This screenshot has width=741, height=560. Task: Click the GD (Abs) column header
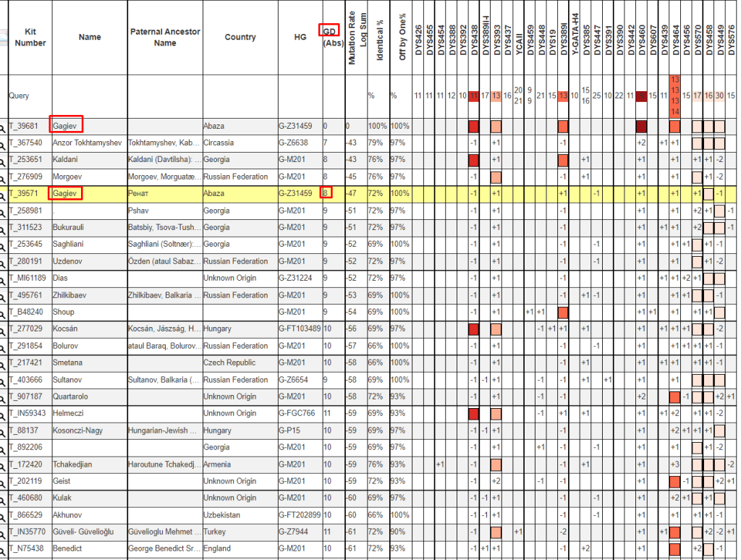(333, 37)
